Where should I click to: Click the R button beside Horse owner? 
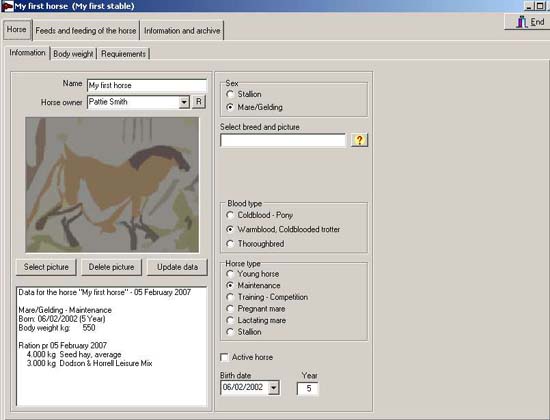click(x=199, y=102)
